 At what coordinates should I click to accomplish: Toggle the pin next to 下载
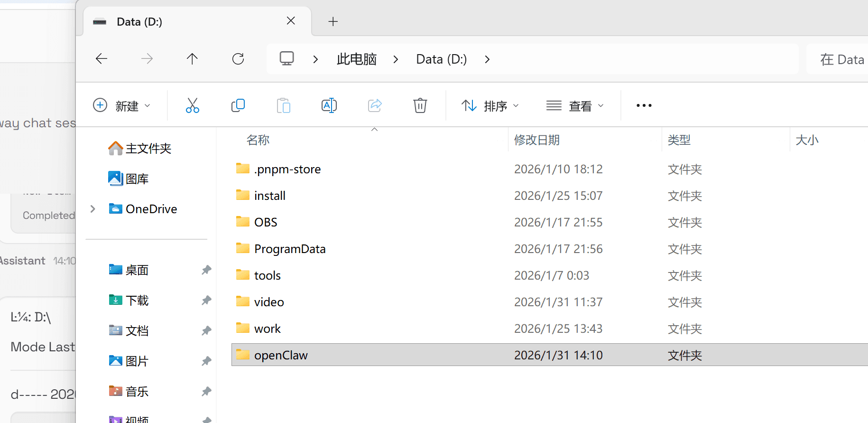click(x=206, y=301)
